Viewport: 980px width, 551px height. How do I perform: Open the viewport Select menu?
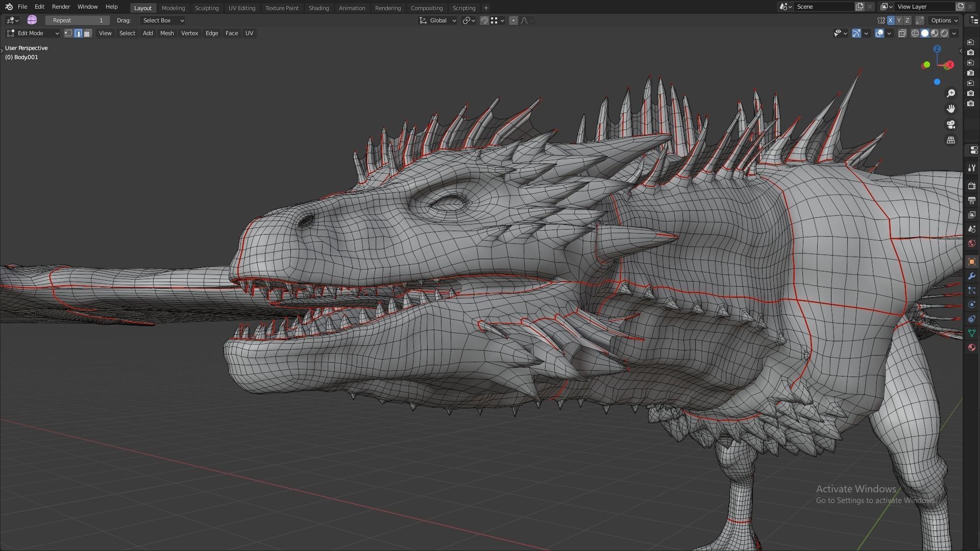point(127,33)
